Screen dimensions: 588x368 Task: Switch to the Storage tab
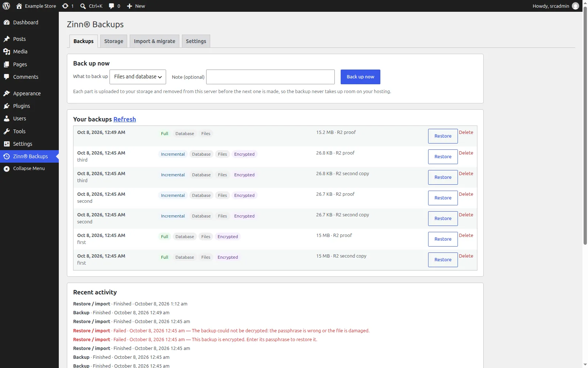coord(114,41)
